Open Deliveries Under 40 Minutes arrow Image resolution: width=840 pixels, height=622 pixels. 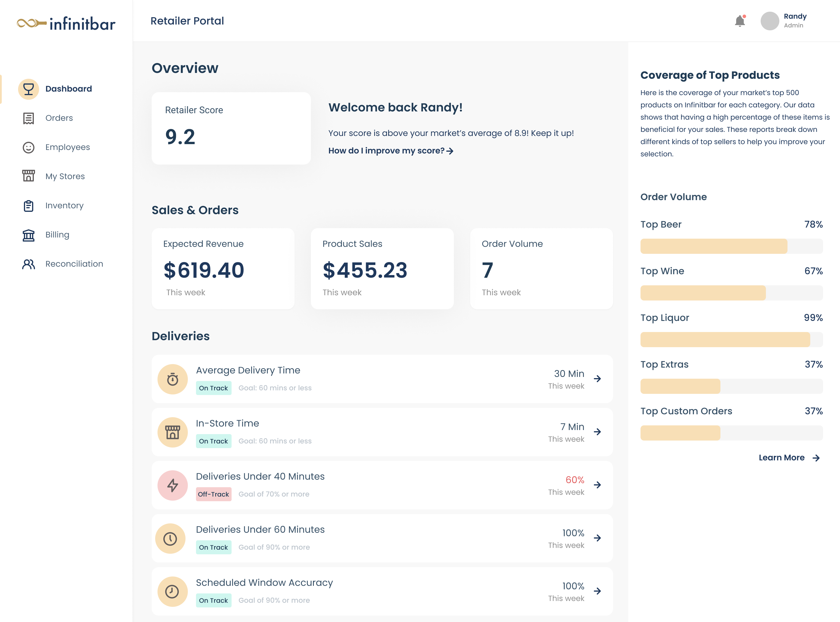(x=597, y=485)
